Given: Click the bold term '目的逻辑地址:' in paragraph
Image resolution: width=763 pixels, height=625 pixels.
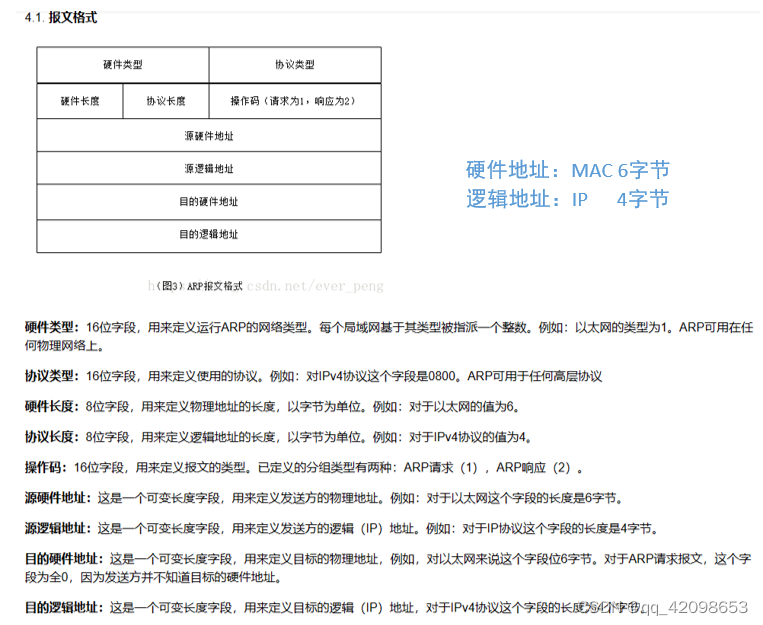Looking at the screenshot, I should pos(64,607).
